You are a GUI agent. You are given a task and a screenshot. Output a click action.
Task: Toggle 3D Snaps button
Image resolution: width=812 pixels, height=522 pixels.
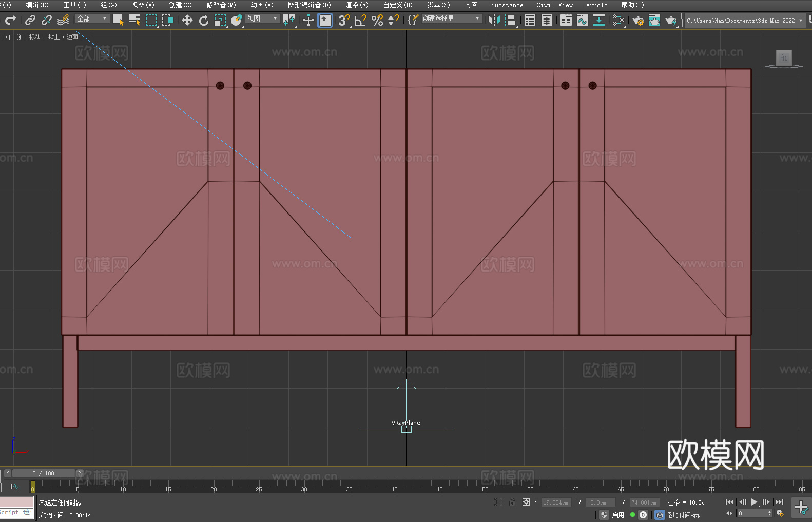344,20
